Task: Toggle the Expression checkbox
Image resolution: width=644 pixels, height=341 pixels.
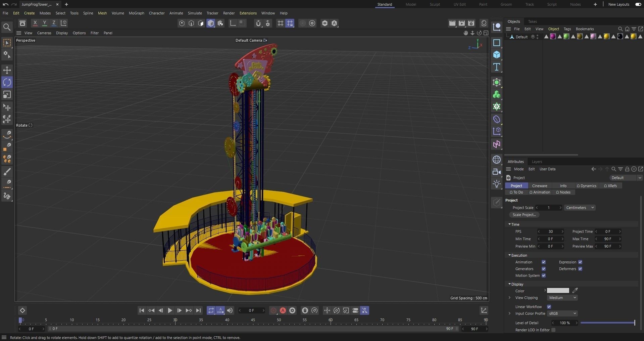Action: pyautogui.click(x=580, y=262)
